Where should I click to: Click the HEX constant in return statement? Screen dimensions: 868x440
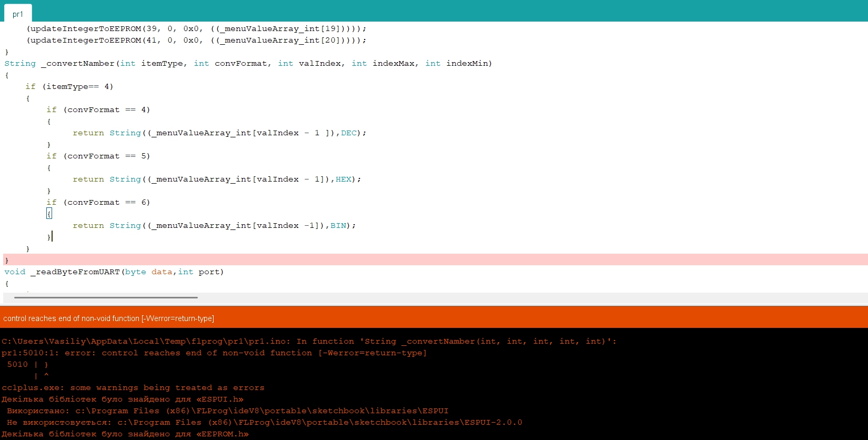(343, 179)
